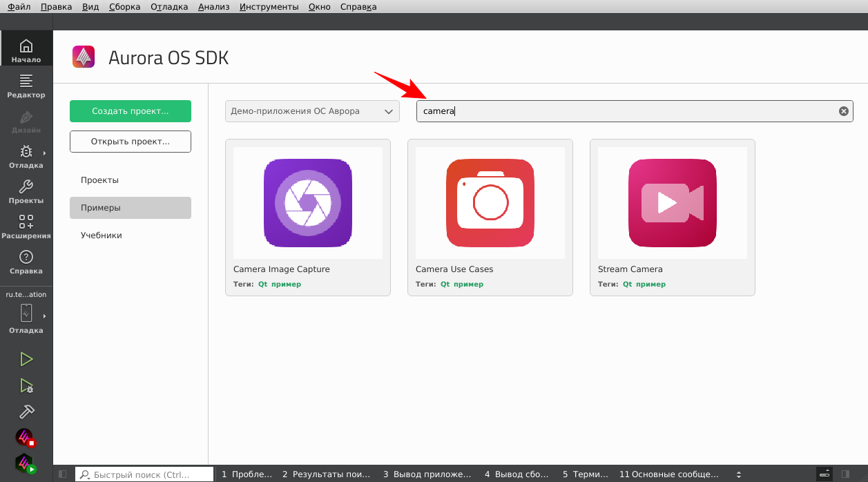Open the Инструменты menu
868x482 pixels.
coord(269,7)
